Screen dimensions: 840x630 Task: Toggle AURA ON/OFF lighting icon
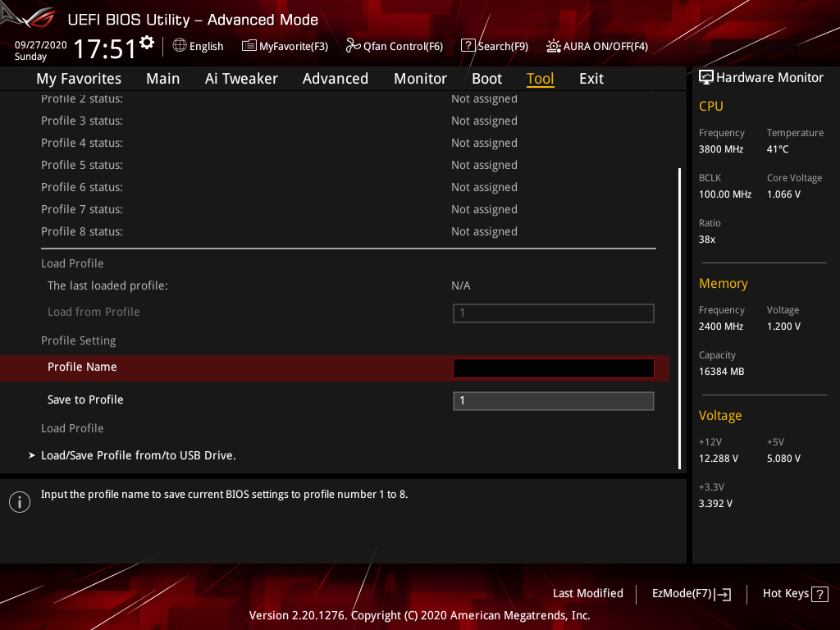pyautogui.click(x=554, y=46)
